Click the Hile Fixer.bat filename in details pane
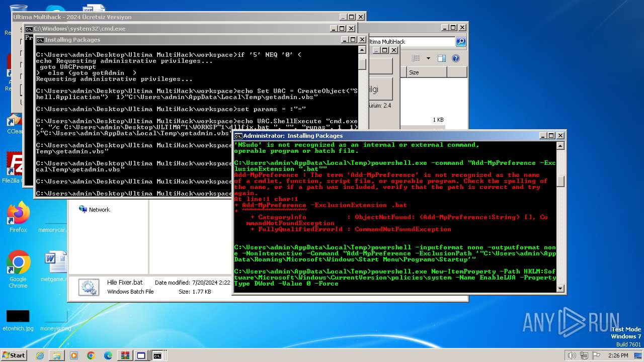 tap(125, 283)
